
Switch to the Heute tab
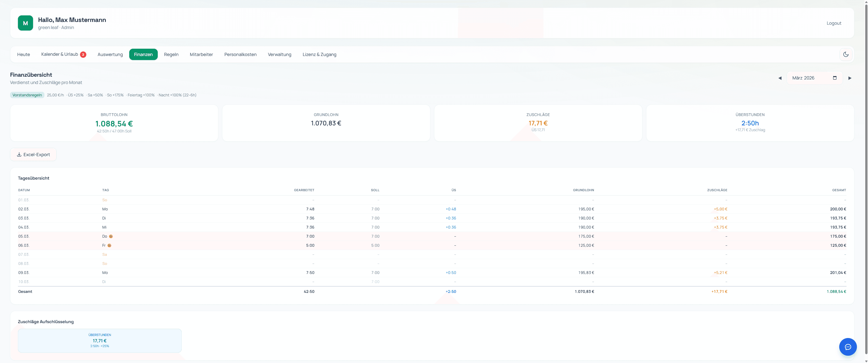(23, 54)
